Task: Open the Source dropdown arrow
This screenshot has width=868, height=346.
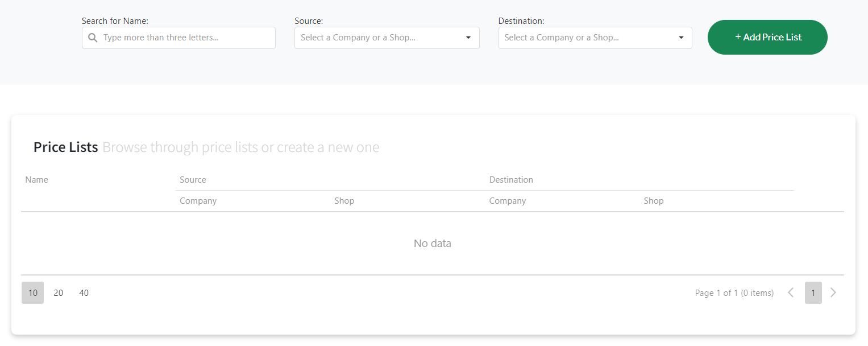Action: click(x=468, y=38)
